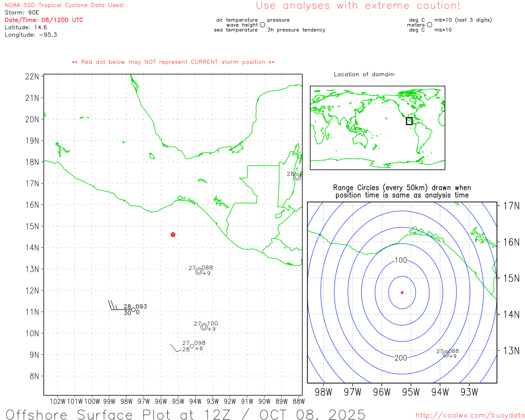Click 'sea temperature' legend label
The width and height of the screenshot is (525, 420).
236,30
